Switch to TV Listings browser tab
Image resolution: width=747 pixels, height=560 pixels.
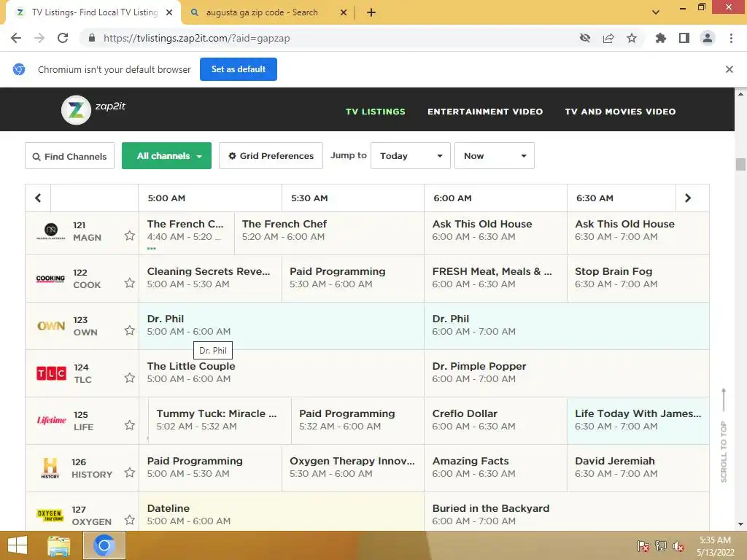94,12
